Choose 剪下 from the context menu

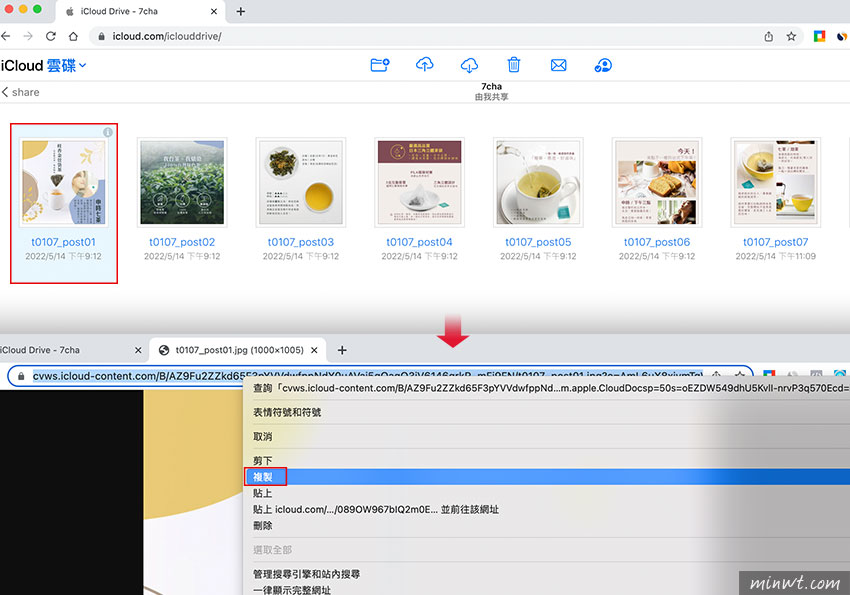(546, 461)
